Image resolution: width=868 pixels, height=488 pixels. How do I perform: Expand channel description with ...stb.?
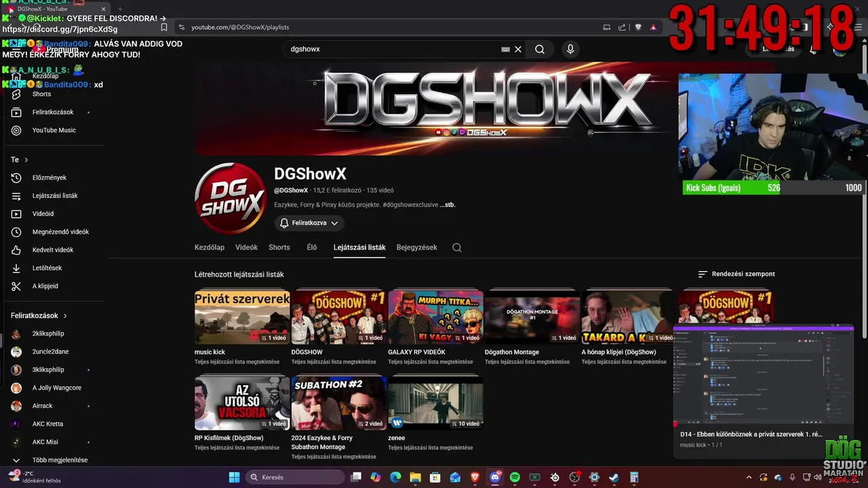pyautogui.click(x=448, y=205)
